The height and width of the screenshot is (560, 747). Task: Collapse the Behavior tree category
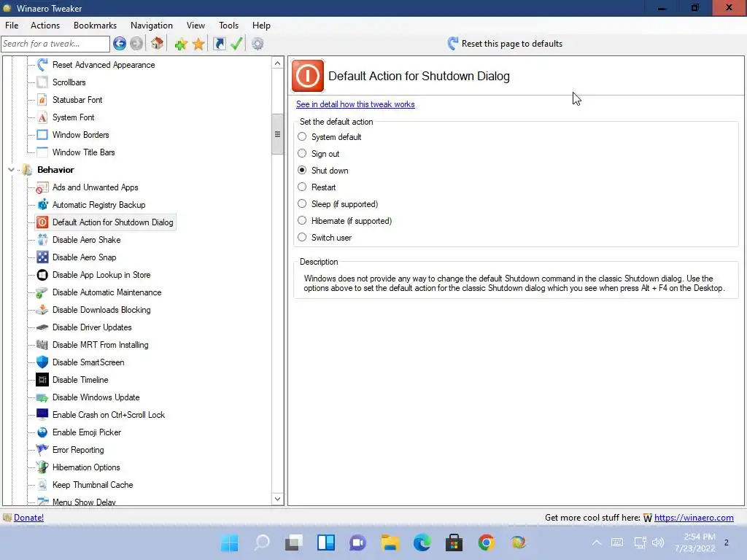click(x=12, y=170)
